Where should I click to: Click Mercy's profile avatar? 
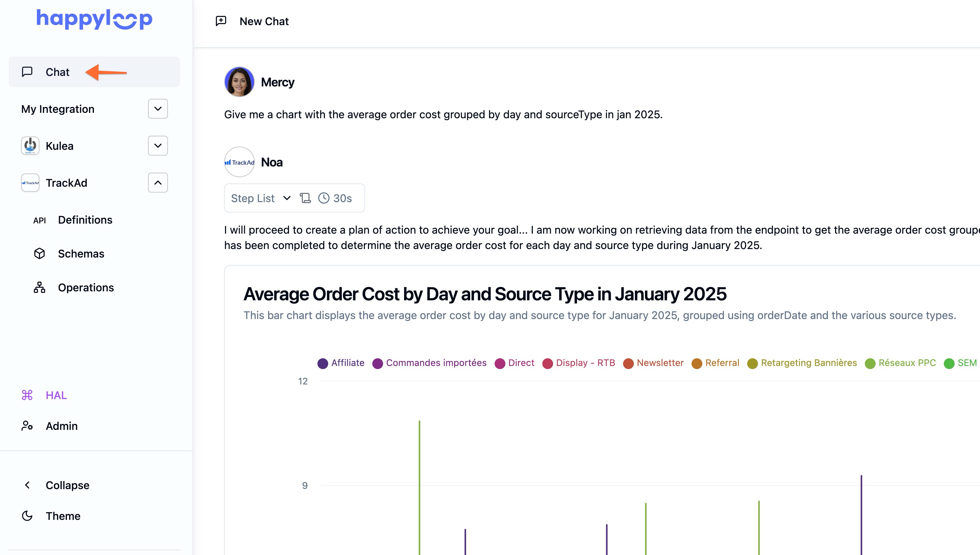(x=239, y=82)
